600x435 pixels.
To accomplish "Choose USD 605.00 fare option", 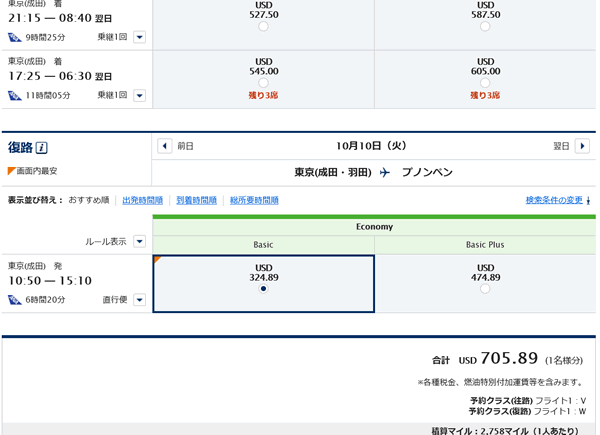I will pos(485,84).
